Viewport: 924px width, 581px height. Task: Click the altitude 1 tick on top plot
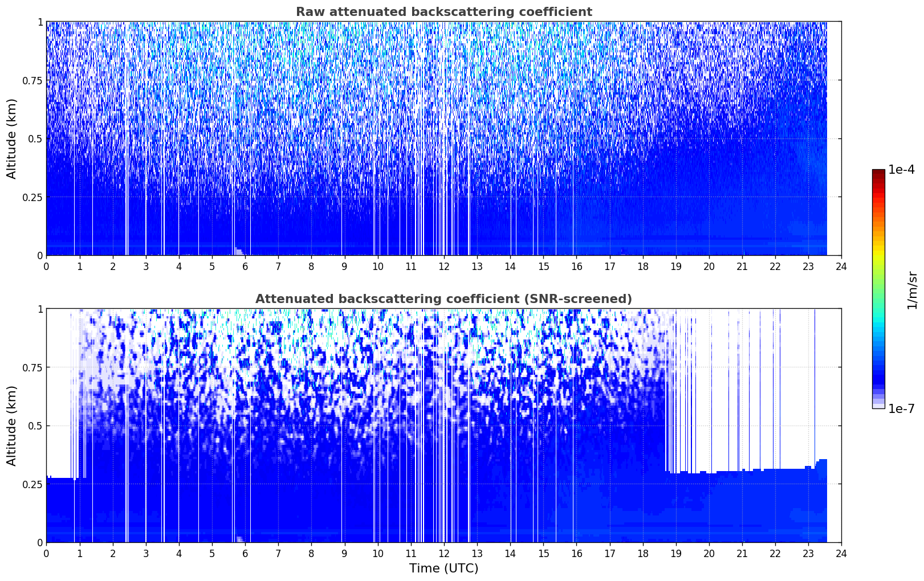click(40, 22)
